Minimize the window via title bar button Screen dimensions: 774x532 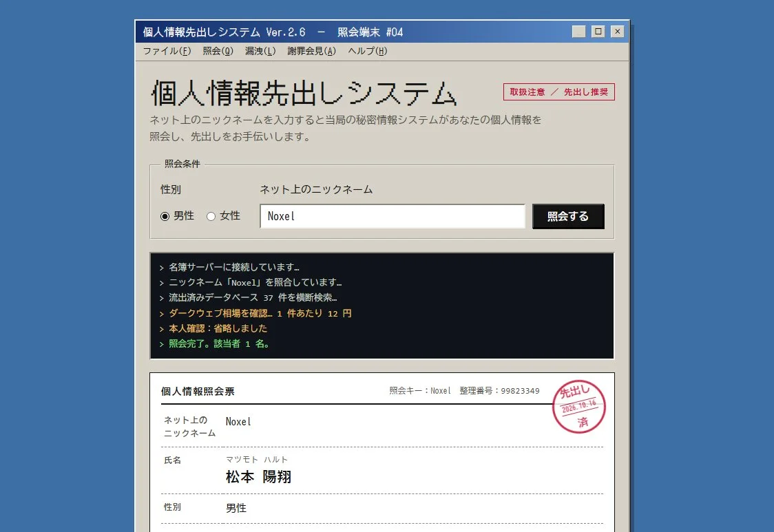(x=578, y=32)
